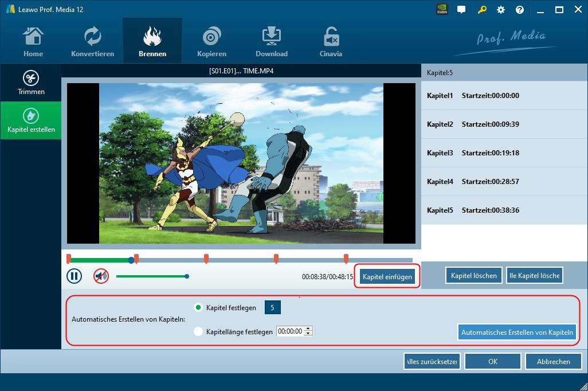Choose the Kapitellänge festlegen option
Viewport: 588px width, 391px height.
[199, 331]
